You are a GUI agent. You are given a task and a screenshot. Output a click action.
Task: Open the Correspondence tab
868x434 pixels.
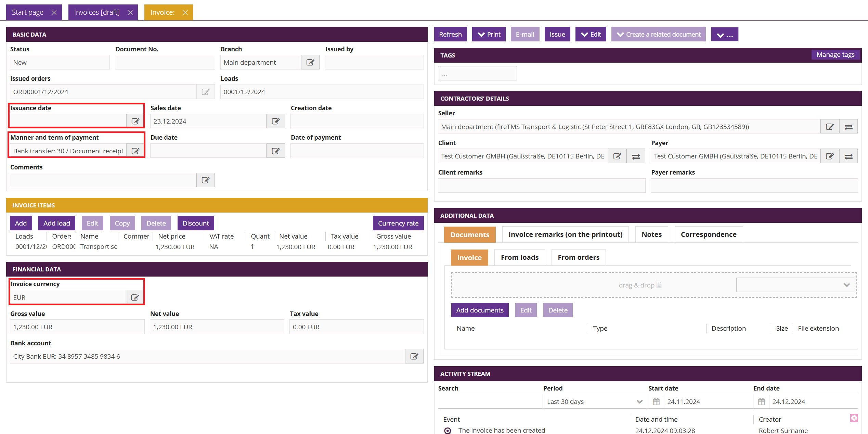[708, 234]
